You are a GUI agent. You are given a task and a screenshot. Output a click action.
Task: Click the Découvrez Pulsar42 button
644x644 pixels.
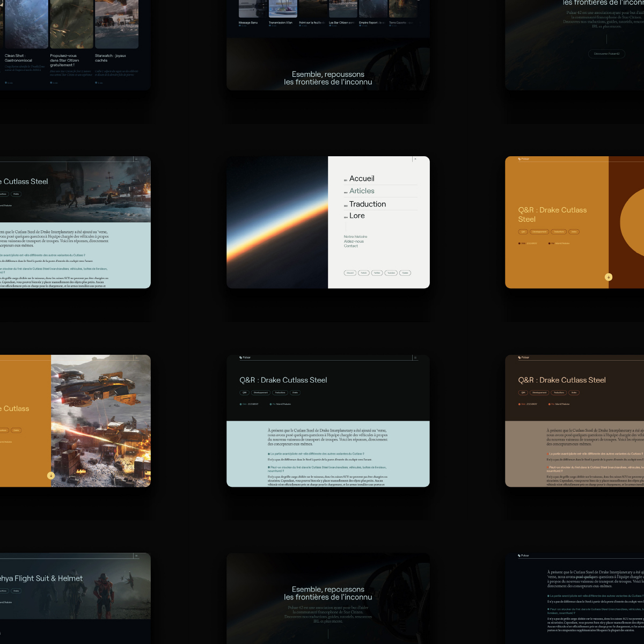606,54
